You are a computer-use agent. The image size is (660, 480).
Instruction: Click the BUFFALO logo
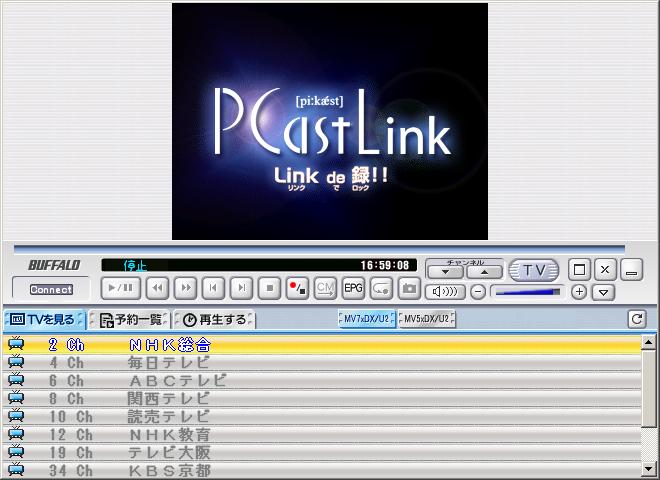click(54, 265)
